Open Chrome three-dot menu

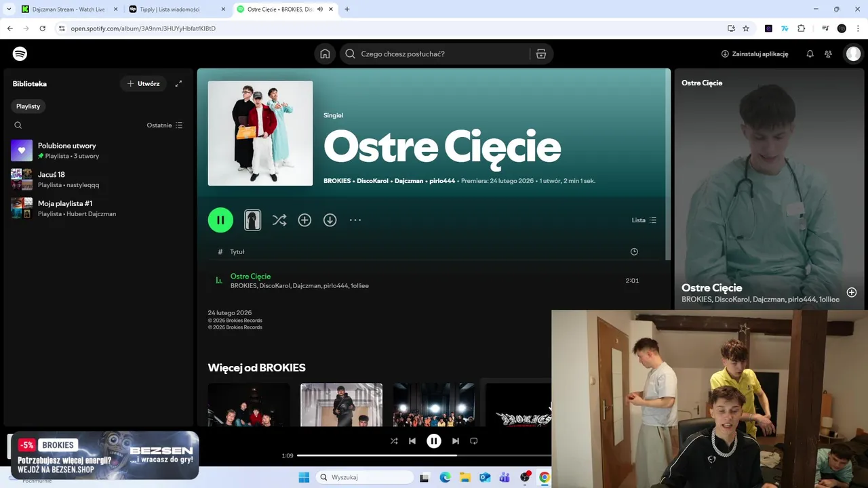pyautogui.click(x=859, y=28)
